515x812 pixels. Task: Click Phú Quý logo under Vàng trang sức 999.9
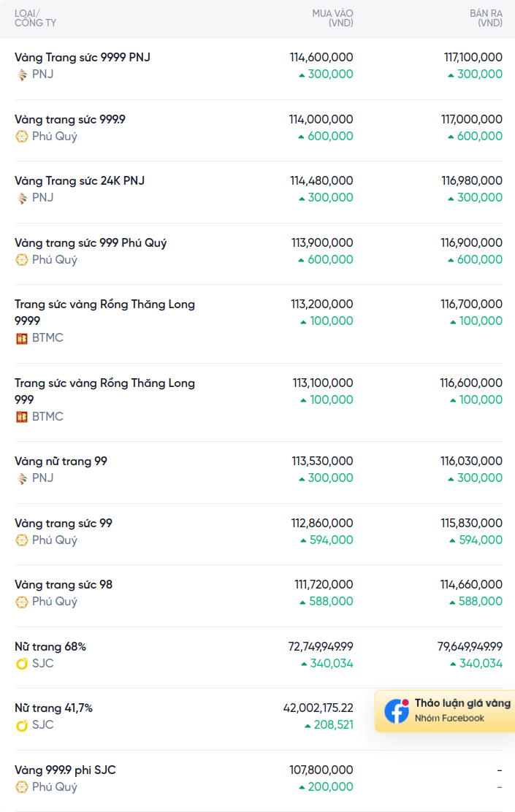(x=22, y=137)
